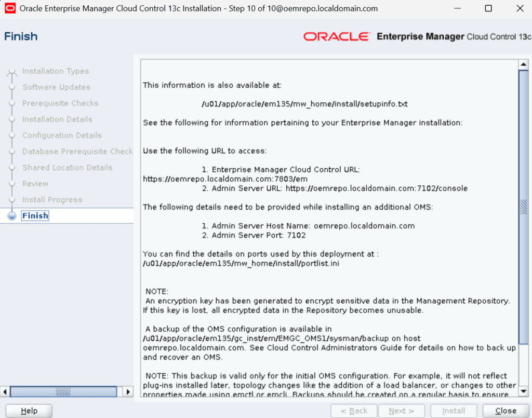Click the ORACLE logo in header
The image size is (532, 418).
point(336,37)
